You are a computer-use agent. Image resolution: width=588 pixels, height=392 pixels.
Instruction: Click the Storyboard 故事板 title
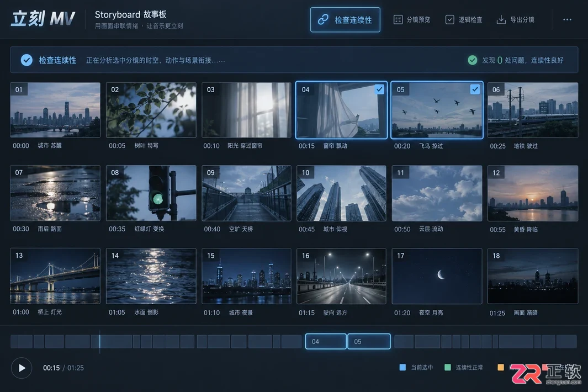[130, 14]
